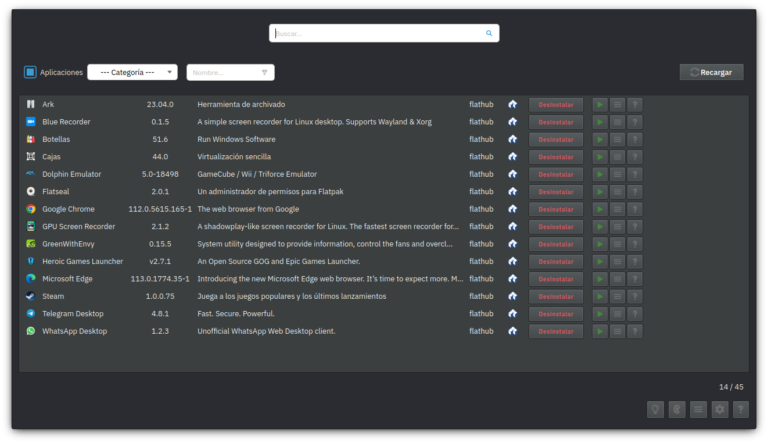Open the Categoría dropdown
The image size is (768, 443).
click(132, 72)
